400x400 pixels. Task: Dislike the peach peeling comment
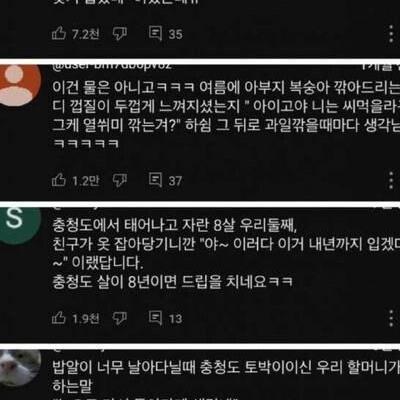click(x=120, y=180)
